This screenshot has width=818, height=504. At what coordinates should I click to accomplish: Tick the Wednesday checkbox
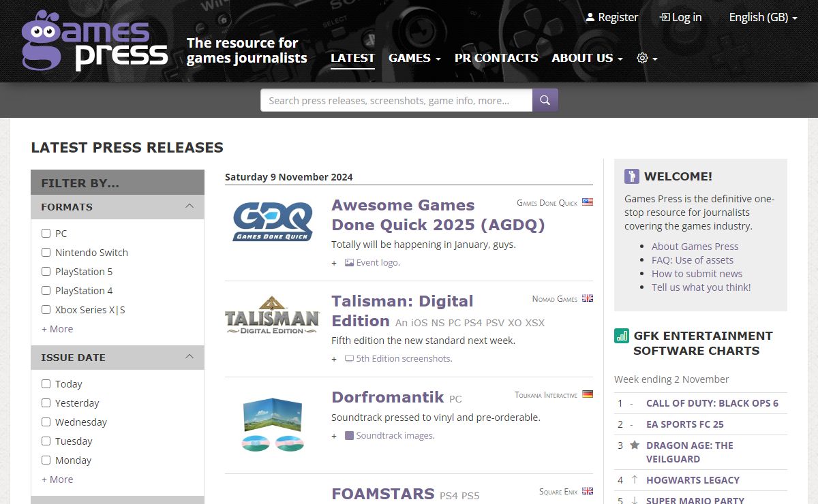click(46, 422)
